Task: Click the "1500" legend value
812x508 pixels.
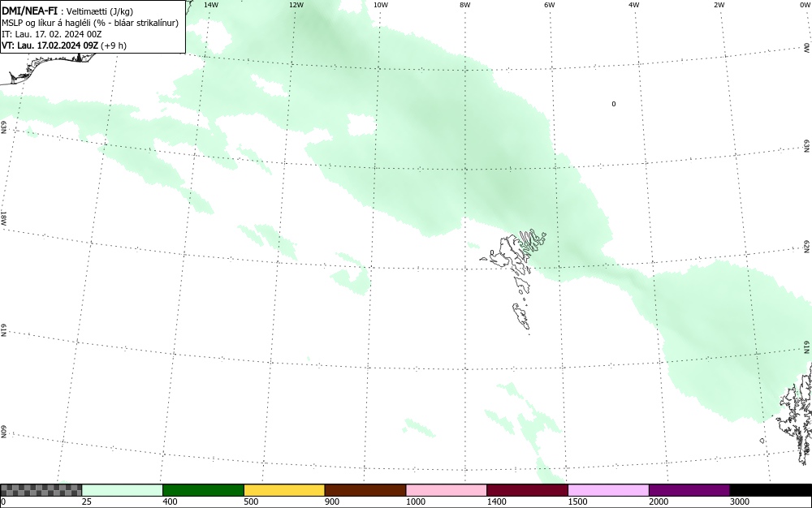Action: pyautogui.click(x=577, y=502)
